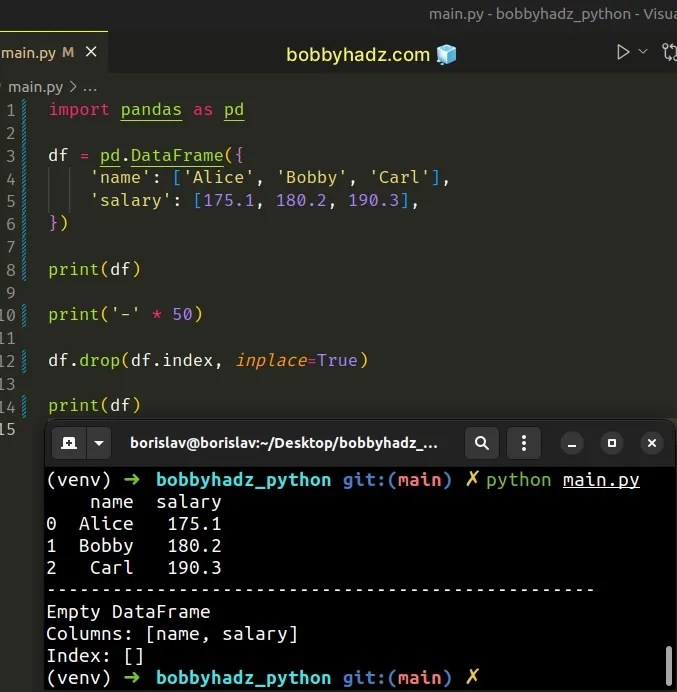Close the terminal window
Viewport: 677px width, 692px height.
[x=651, y=443]
